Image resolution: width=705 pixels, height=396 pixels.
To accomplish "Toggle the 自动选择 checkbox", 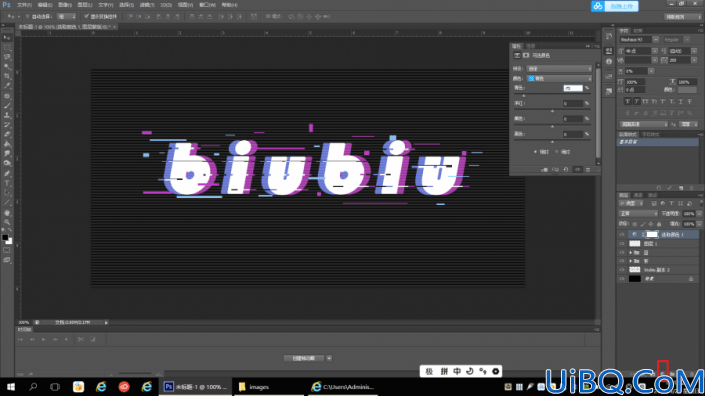I will click(27, 17).
